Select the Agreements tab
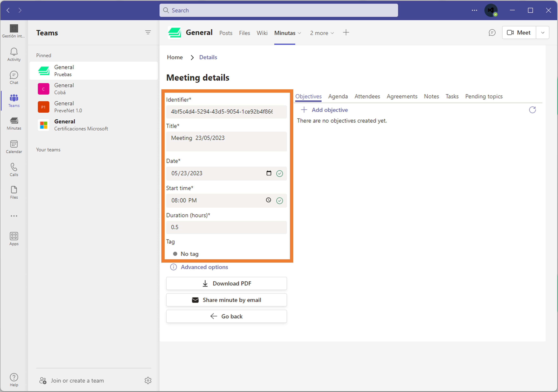Screen dimensions: 558x392 (402, 96)
